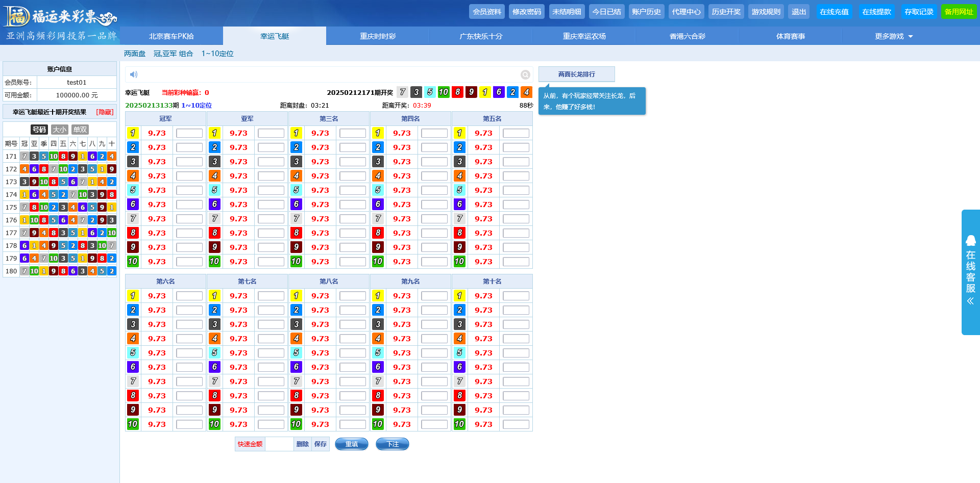Screen dimensions: 980x483
Task: Expand the 更多游戏 dropdown menu
Action: tap(893, 36)
